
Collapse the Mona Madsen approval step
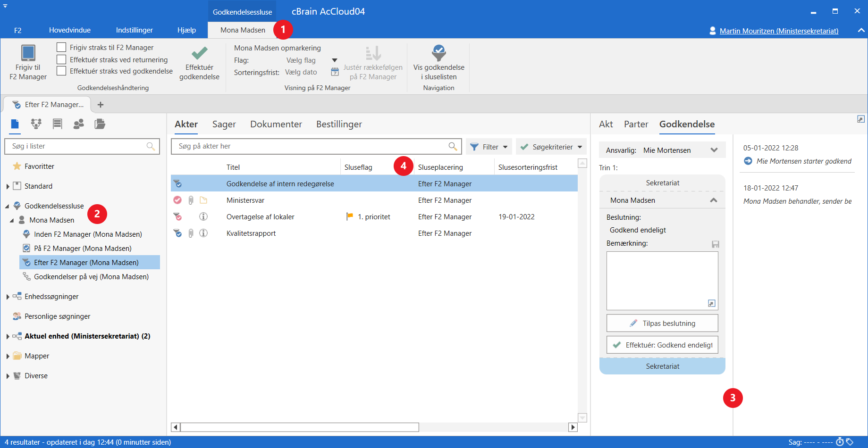pos(714,200)
